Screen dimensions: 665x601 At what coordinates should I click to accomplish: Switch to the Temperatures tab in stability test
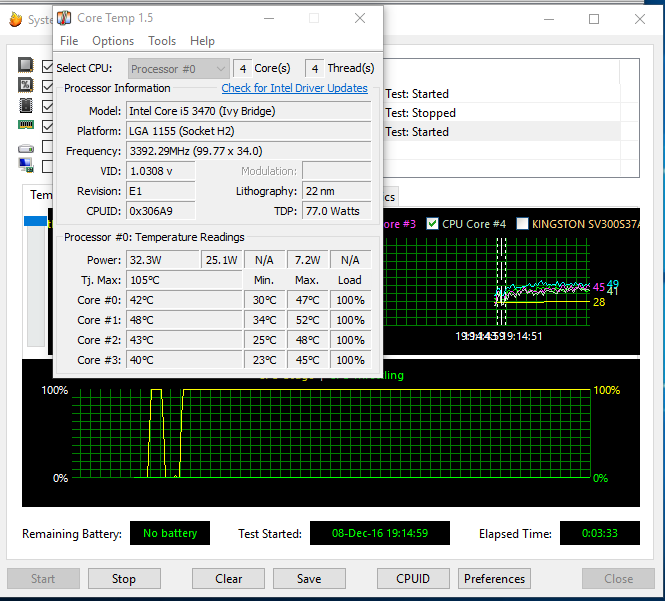(x=39, y=195)
